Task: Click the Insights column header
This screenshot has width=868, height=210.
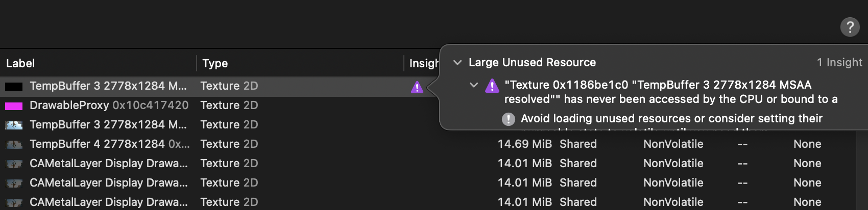Action: click(424, 63)
